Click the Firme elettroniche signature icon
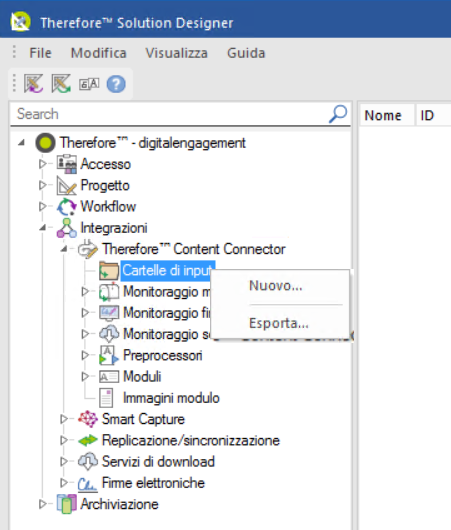 [88, 484]
